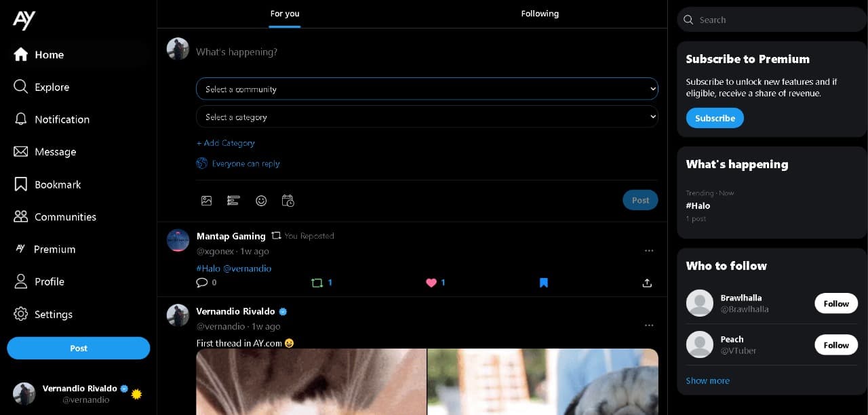Open the Select a community dropdown
The image size is (868, 415).
[427, 89]
